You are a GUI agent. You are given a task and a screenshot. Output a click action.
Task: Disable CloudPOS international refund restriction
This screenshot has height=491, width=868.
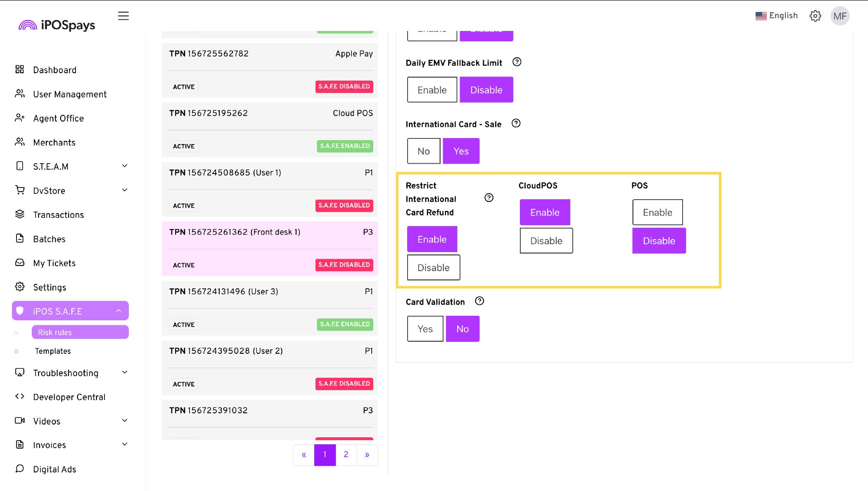tap(546, 241)
